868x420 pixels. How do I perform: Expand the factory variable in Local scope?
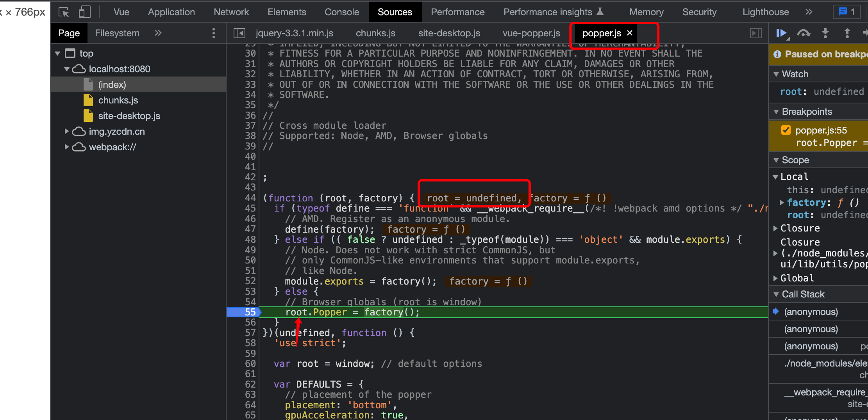[782, 203]
